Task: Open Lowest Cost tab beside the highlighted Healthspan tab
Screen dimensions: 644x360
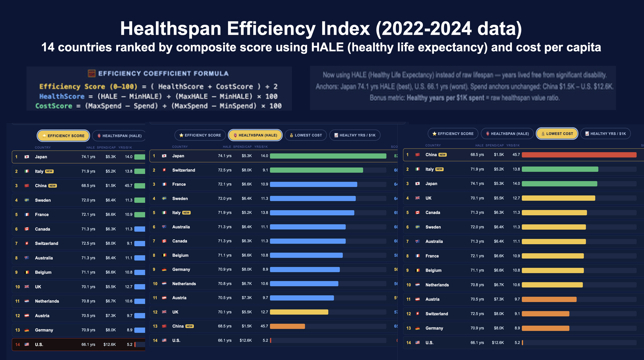Action: click(x=306, y=135)
